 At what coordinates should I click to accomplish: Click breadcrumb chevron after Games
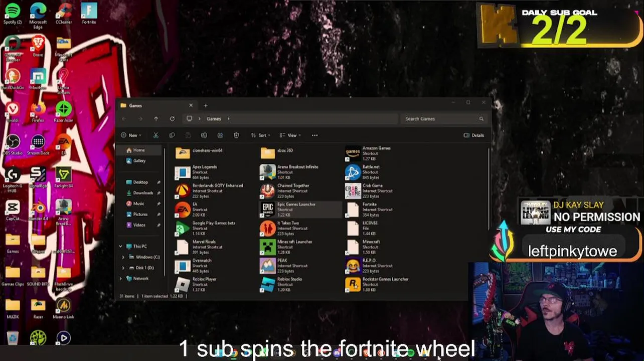[228, 119]
